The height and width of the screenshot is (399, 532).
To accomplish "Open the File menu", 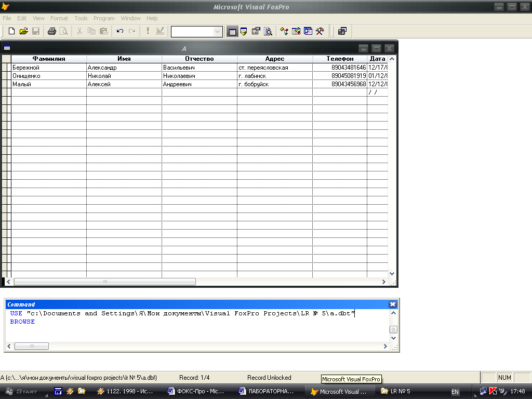I will tap(7, 18).
